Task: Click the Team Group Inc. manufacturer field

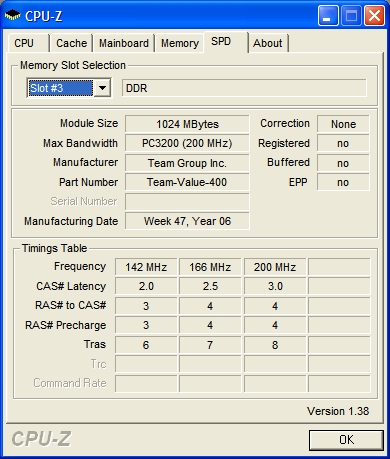Action: pos(187,163)
